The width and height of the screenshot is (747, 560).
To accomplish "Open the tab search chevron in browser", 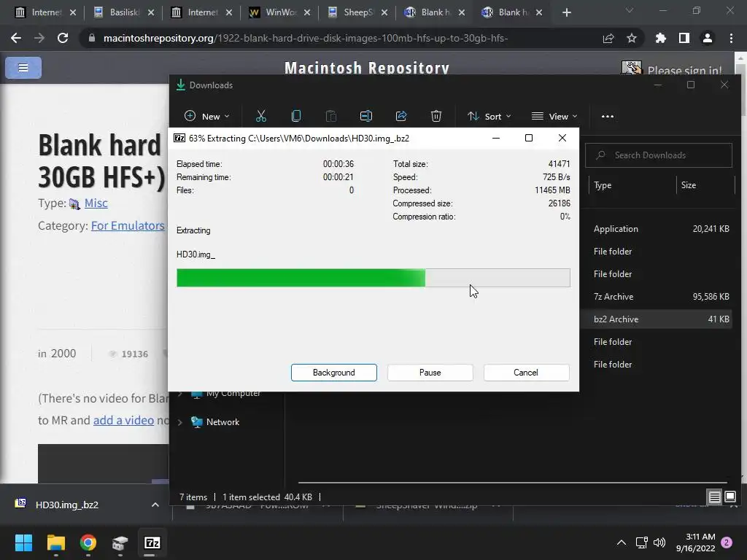I will [x=630, y=10].
